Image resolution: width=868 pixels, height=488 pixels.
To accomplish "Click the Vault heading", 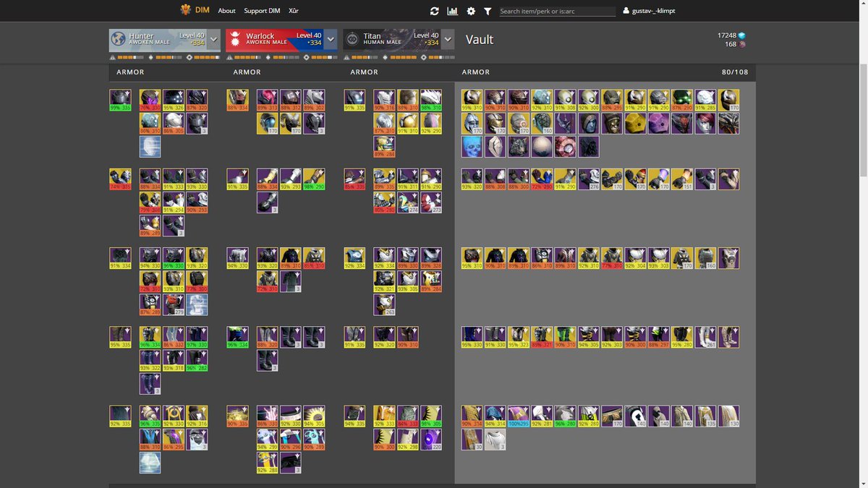I will 480,39.
